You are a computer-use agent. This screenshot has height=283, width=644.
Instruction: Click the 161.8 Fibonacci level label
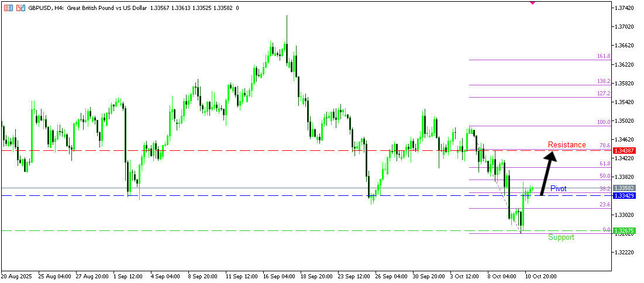pos(604,56)
